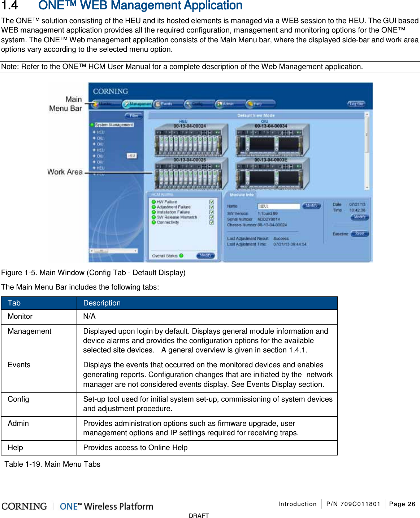This screenshot has height=518, width=420.
Task: Click the Filter button in sidebar
Action: point(134,116)
